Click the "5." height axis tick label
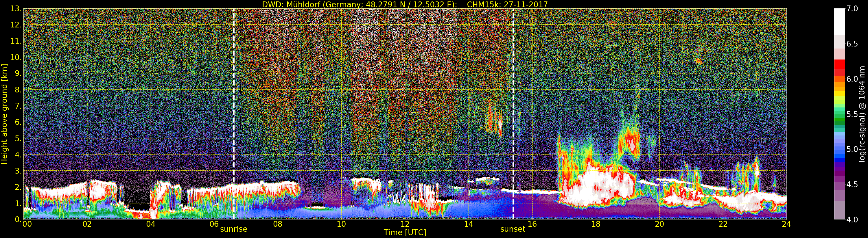The image size is (868, 238). pyautogui.click(x=18, y=138)
